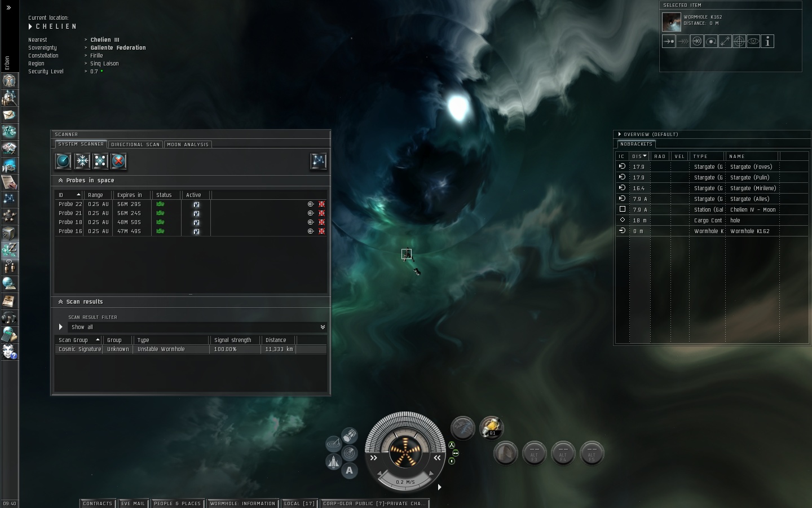
Task: Click Approach icon in Selected Item
Action: point(669,41)
